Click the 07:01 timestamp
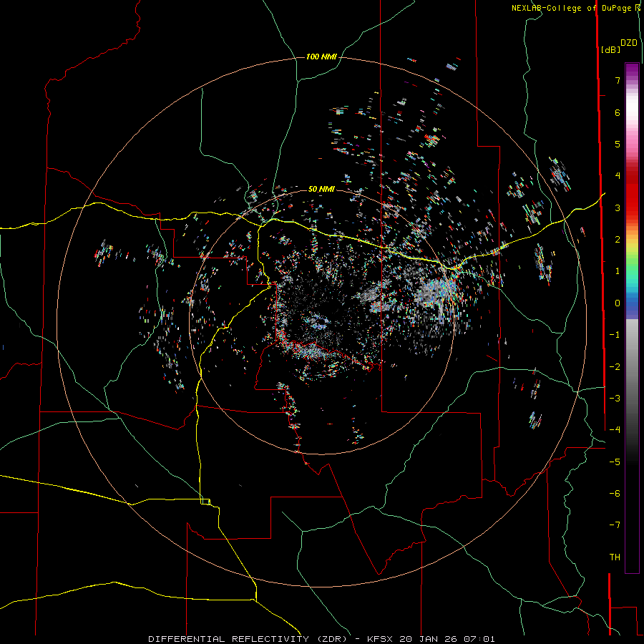Image resolution: width=644 pixels, height=644 pixels. pyautogui.click(x=479, y=639)
